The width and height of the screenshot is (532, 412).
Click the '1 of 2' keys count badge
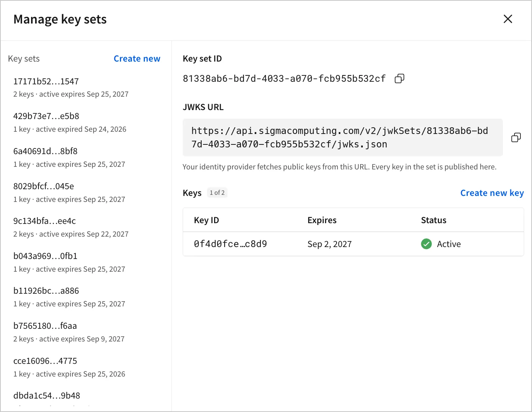pyautogui.click(x=217, y=193)
